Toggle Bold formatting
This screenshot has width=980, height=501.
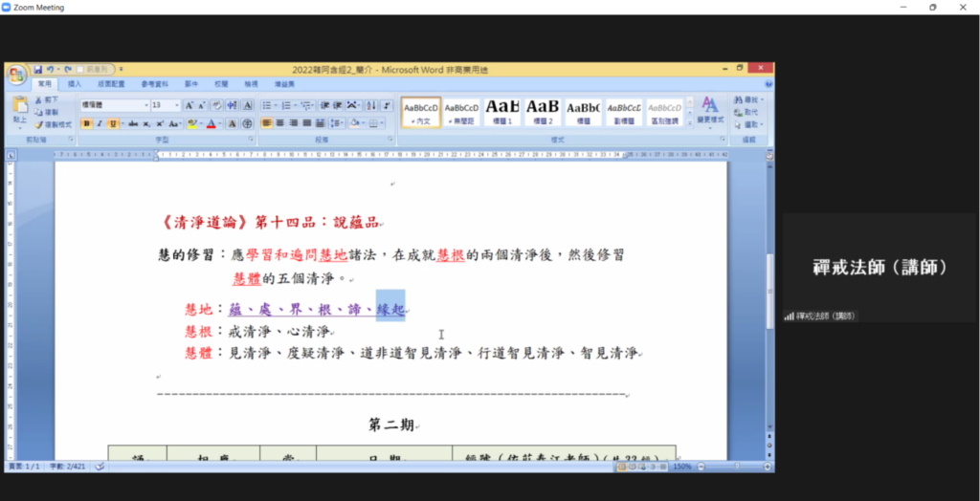86,124
